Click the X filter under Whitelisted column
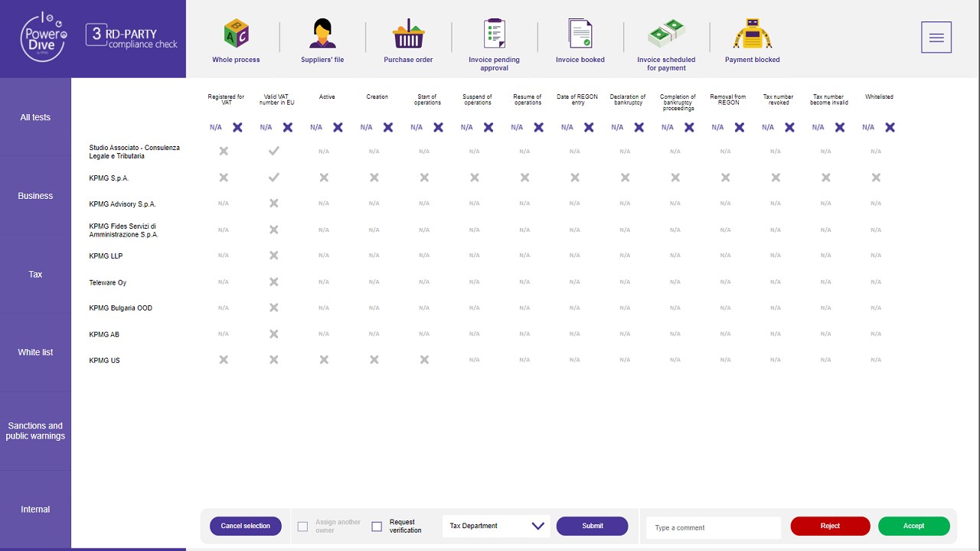Screen dimensions: 980x551 pos(890,127)
